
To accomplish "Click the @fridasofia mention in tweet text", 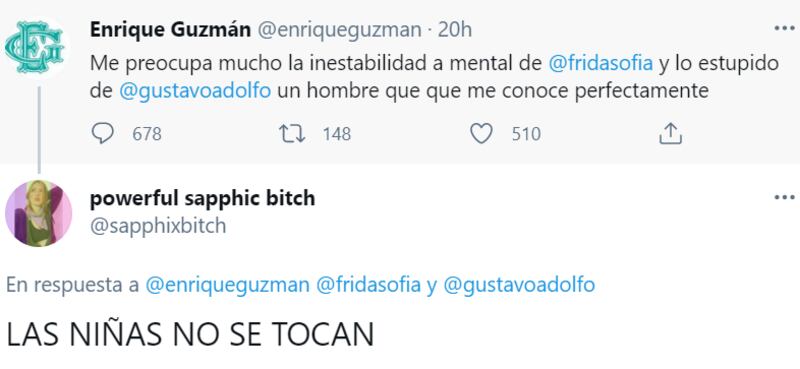I will [601, 64].
